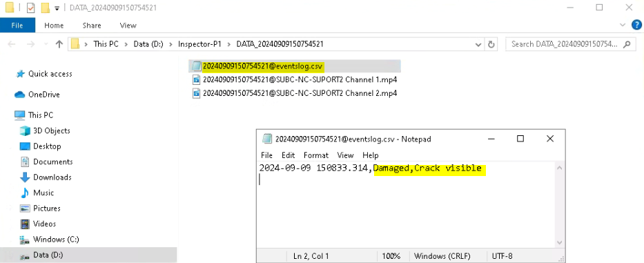Select the 3D Objects folder icon
The image size is (644, 263).
[x=25, y=130]
